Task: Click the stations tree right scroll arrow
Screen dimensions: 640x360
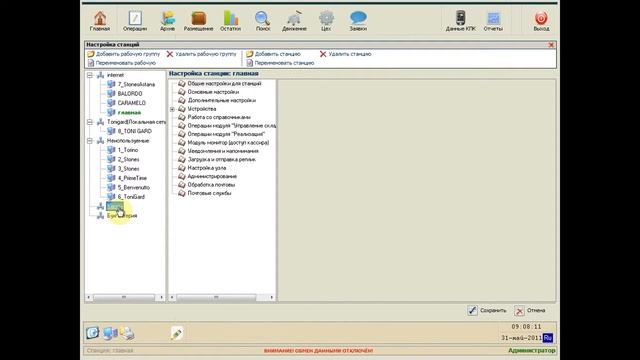Action: pos(161,298)
